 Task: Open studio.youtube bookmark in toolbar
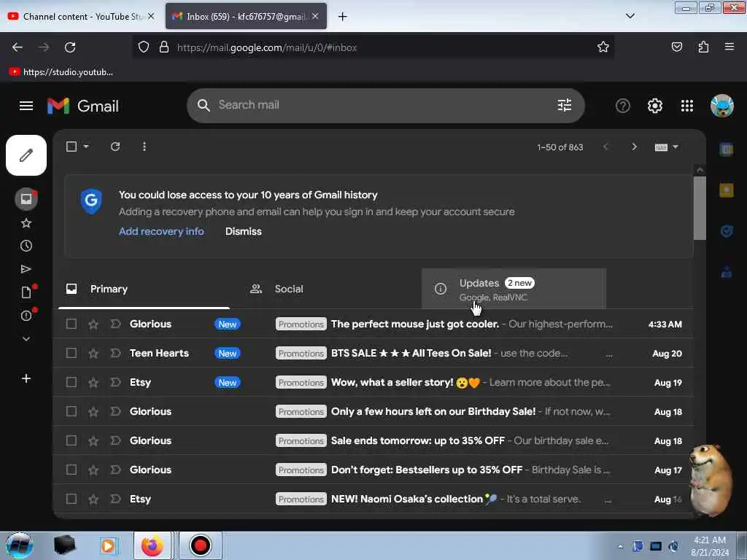click(x=61, y=72)
